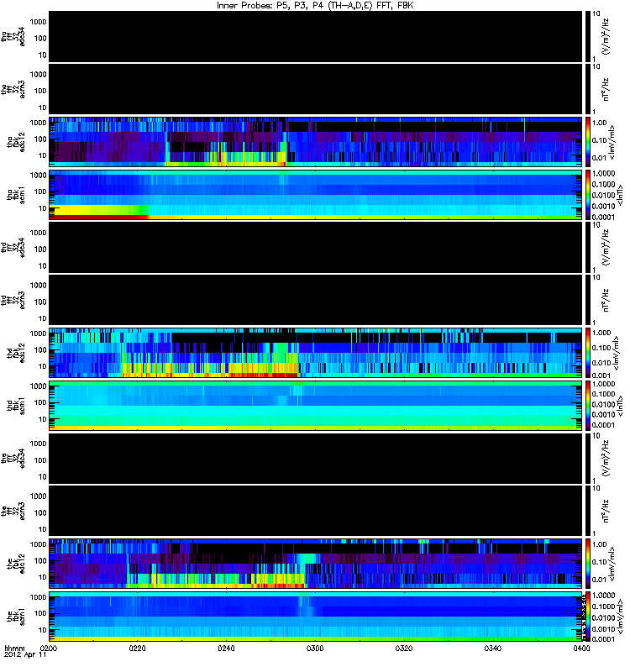Click the 'the fbk scm1' panel label
Viewport: 630px width, 672px height.
tap(16, 617)
